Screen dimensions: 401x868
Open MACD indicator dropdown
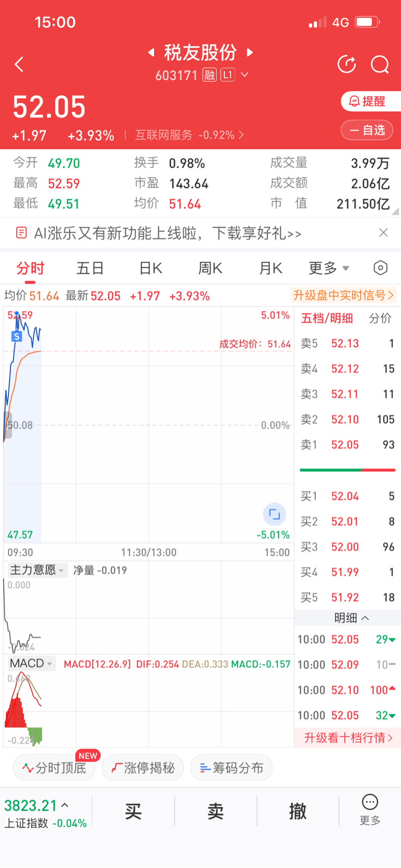pyautogui.click(x=31, y=663)
